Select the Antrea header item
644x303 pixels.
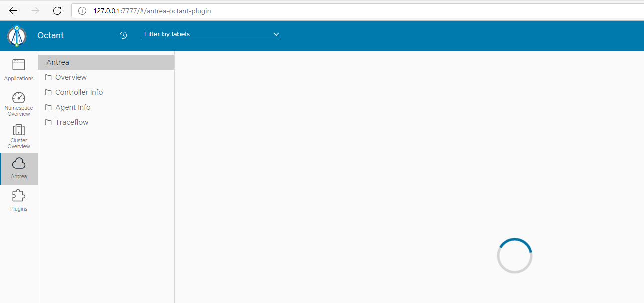point(57,62)
